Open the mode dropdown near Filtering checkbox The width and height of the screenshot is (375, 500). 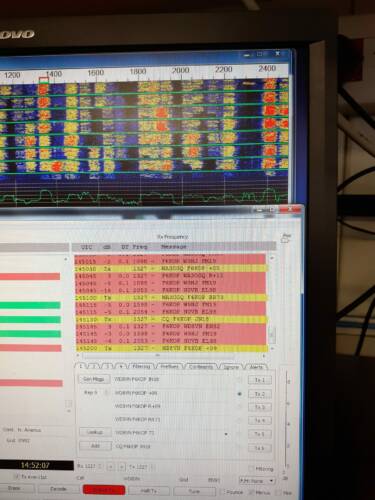257,481
